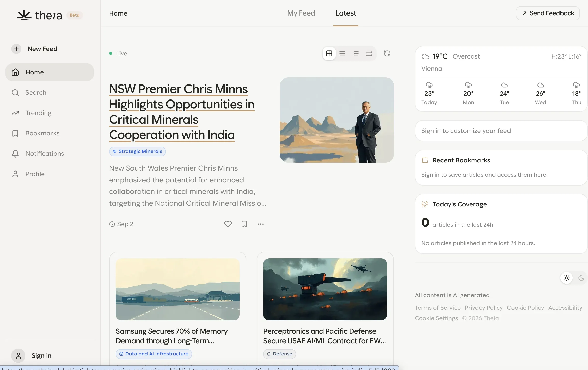Image resolution: width=588 pixels, height=370 pixels.
Task: Open Profile in the sidebar
Action: (50, 174)
